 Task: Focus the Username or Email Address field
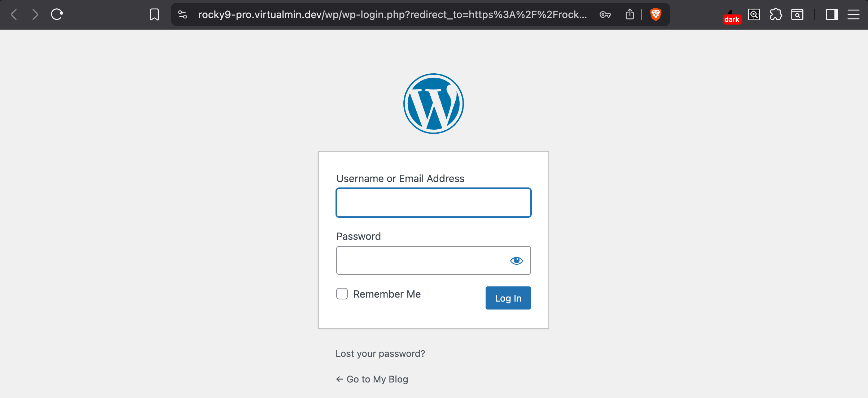pyautogui.click(x=433, y=203)
